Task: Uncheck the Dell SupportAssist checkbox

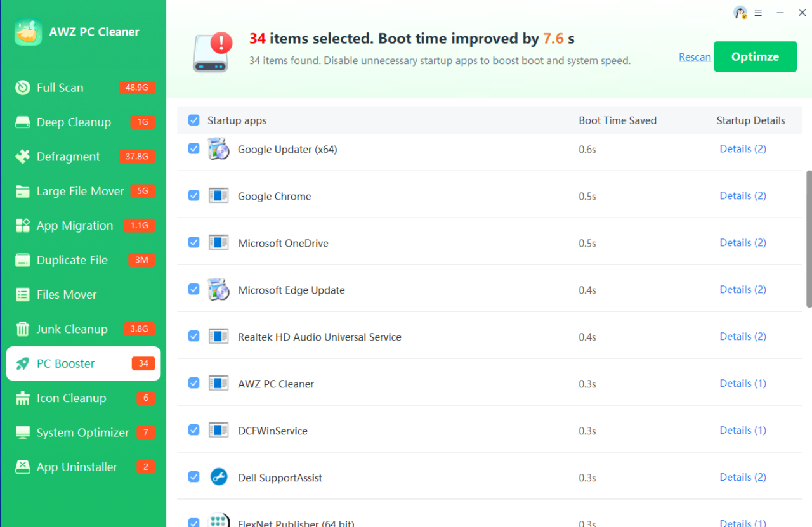Action: point(194,477)
